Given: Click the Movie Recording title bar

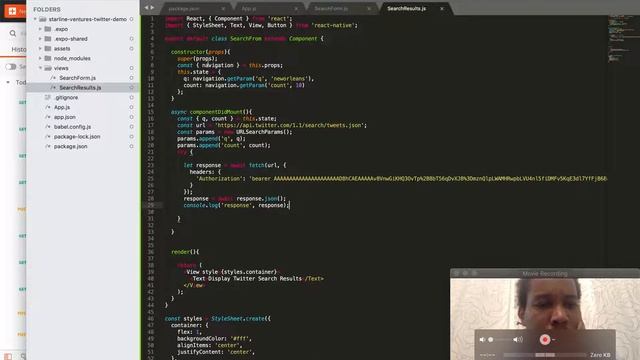Looking at the screenshot, I should pos(545,273).
